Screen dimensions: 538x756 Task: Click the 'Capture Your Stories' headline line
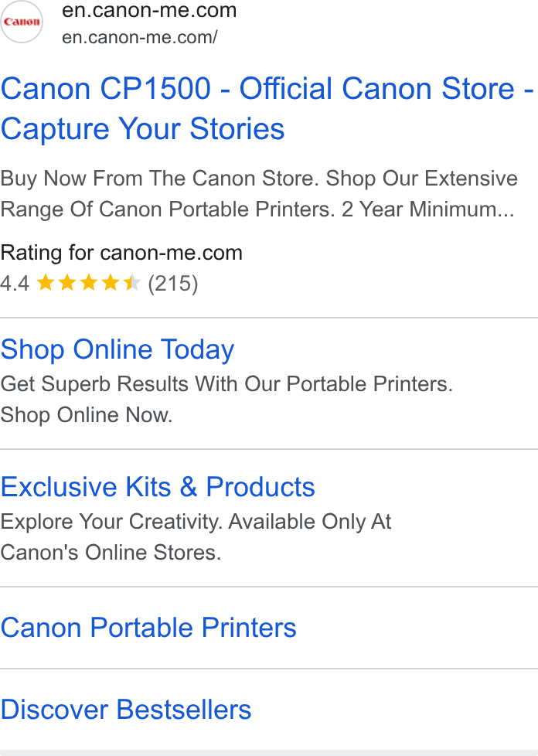click(x=143, y=129)
